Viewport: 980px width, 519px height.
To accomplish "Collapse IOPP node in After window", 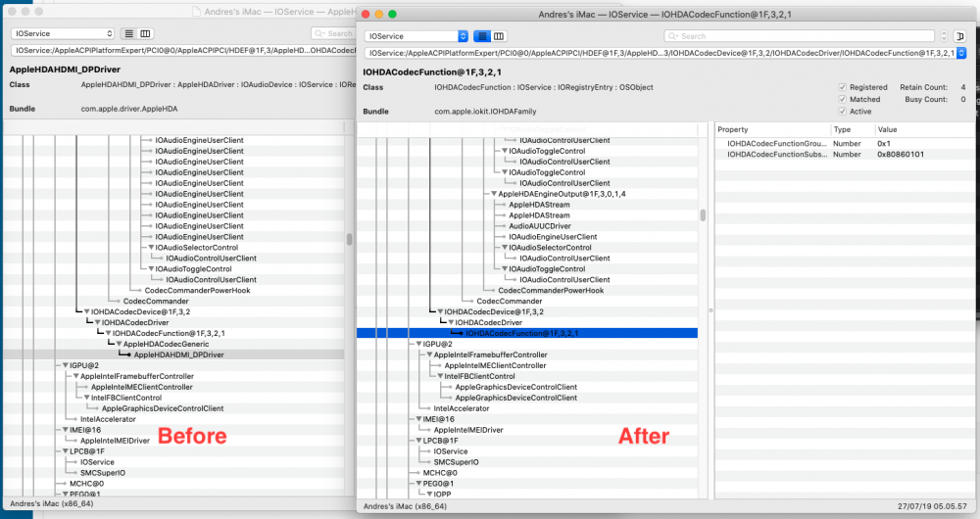I will 429,494.
